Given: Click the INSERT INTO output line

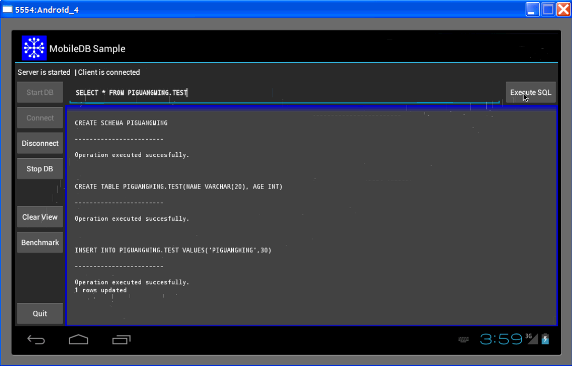Looking at the screenshot, I should (173, 250).
